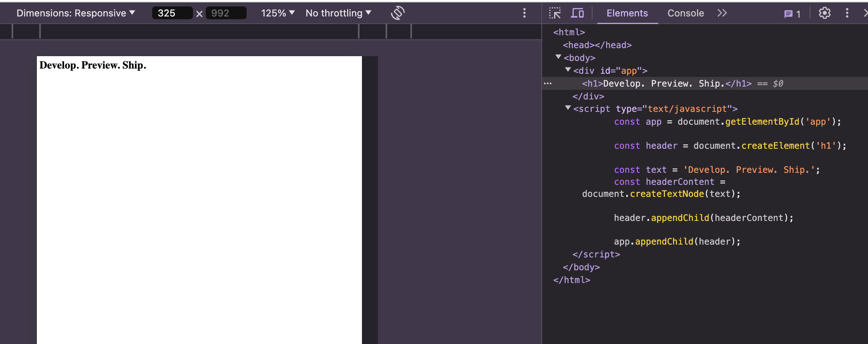Open the Dimensions: Responsive dropdown
868x344 pixels.
click(x=76, y=13)
